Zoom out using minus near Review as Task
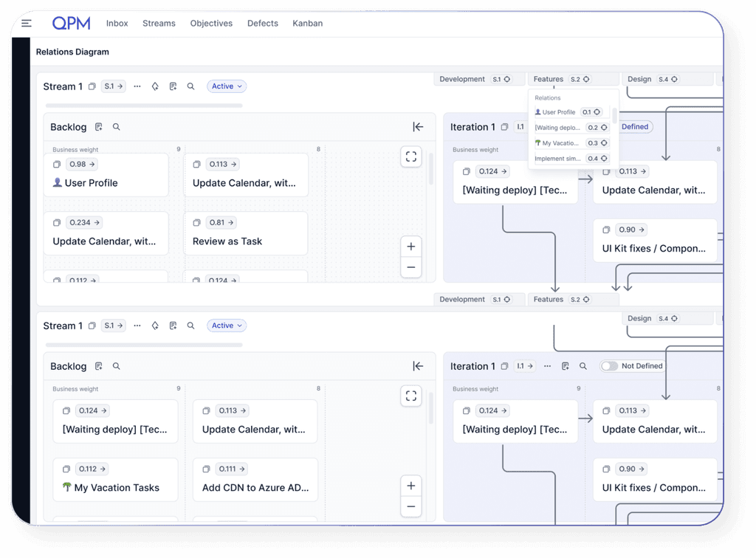This screenshot has width=756, height=558. click(411, 267)
